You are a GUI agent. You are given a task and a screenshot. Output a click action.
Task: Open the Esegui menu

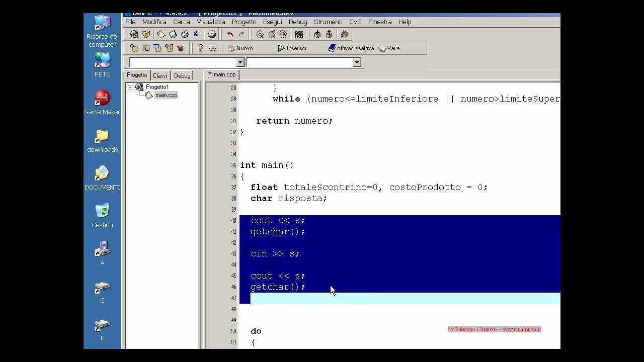[272, 22]
